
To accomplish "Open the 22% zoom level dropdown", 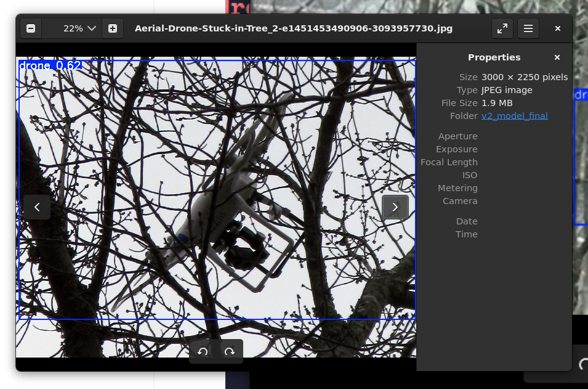I will pos(80,28).
